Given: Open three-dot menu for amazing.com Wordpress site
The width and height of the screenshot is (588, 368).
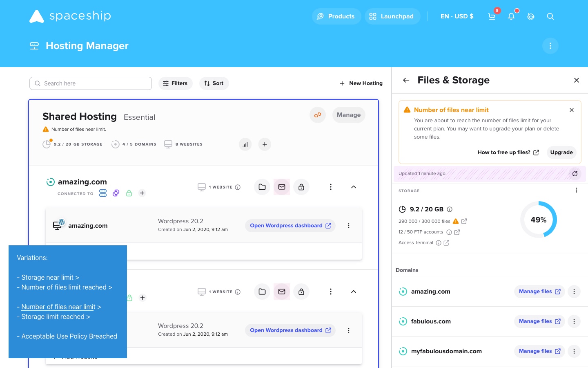Looking at the screenshot, I should click(349, 226).
